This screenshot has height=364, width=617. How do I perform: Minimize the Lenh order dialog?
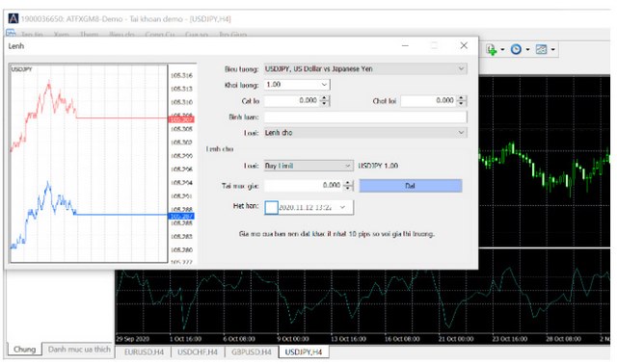[405, 45]
